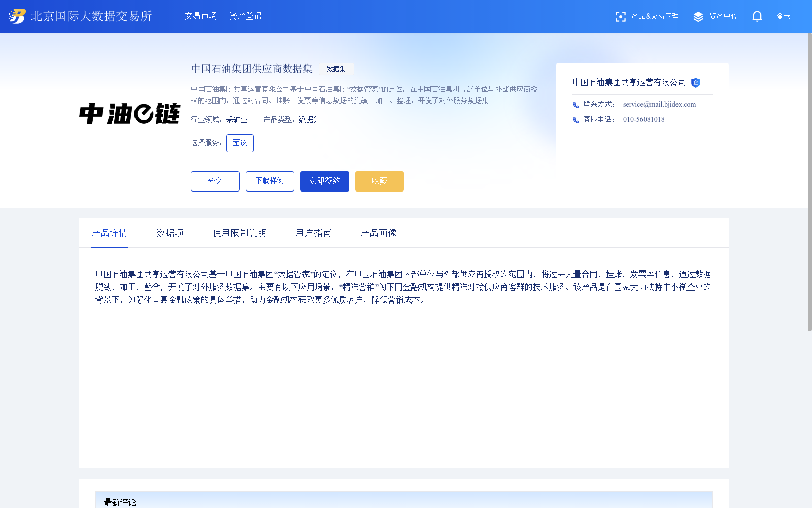Open the 交易市场 menu
The height and width of the screenshot is (508, 812).
click(200, 16)
